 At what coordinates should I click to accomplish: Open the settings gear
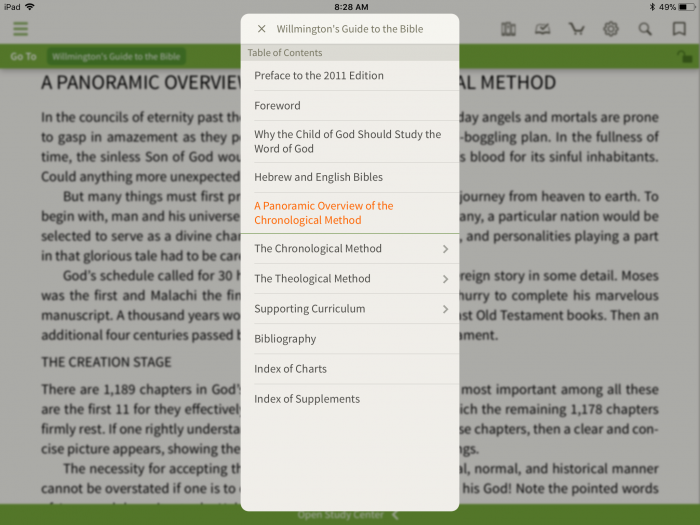(611, 29)
